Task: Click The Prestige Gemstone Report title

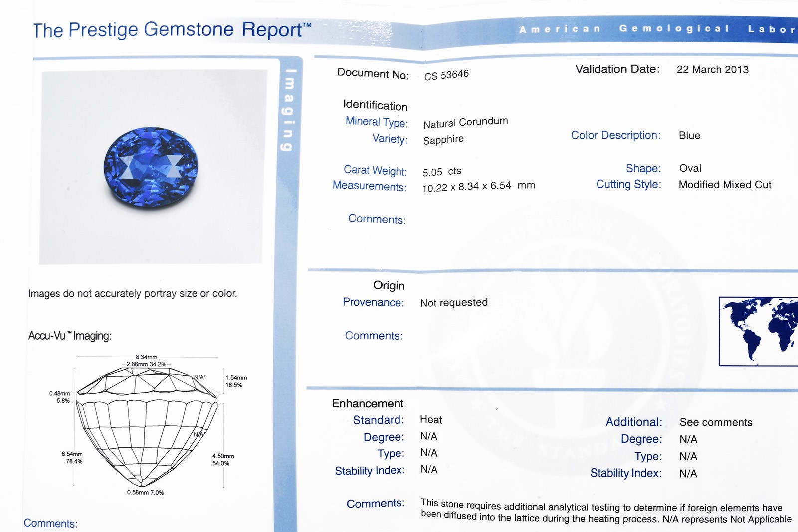Action: (x=172, y=30)
